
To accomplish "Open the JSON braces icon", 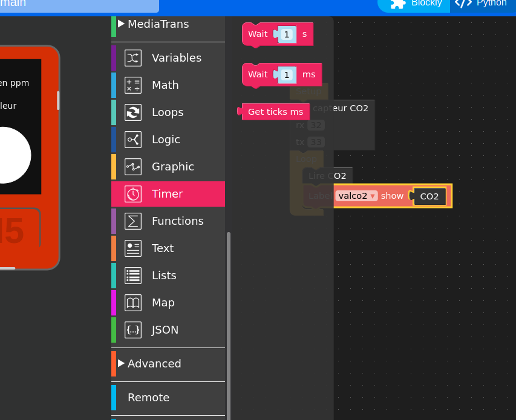I will pos(133,330).
